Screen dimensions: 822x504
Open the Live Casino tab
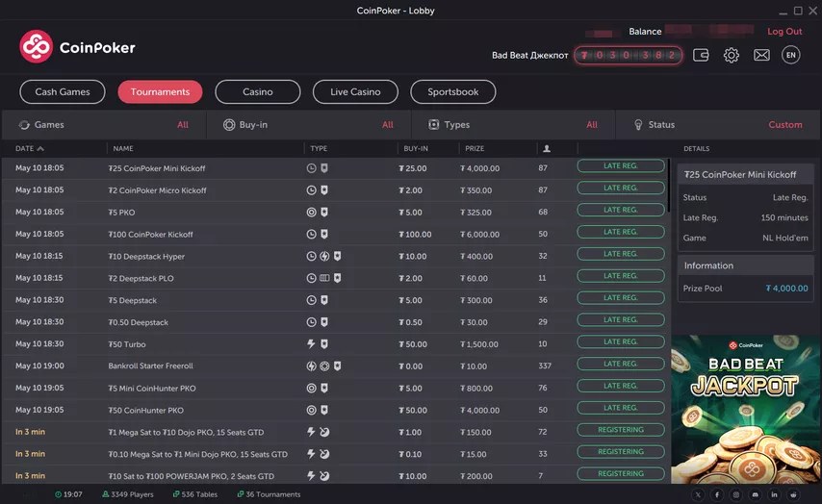click(355, 92)
